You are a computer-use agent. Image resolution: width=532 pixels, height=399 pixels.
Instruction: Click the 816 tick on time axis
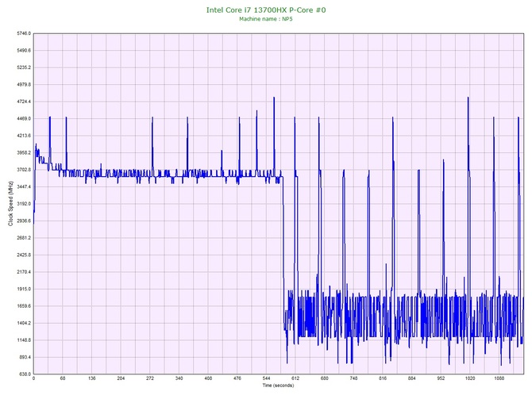(x=383, y=378)
